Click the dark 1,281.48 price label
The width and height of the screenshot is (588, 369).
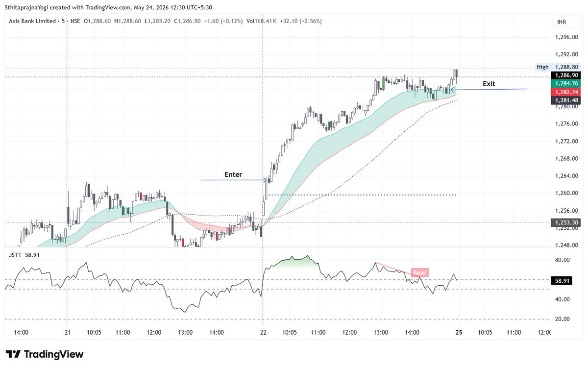566,100
